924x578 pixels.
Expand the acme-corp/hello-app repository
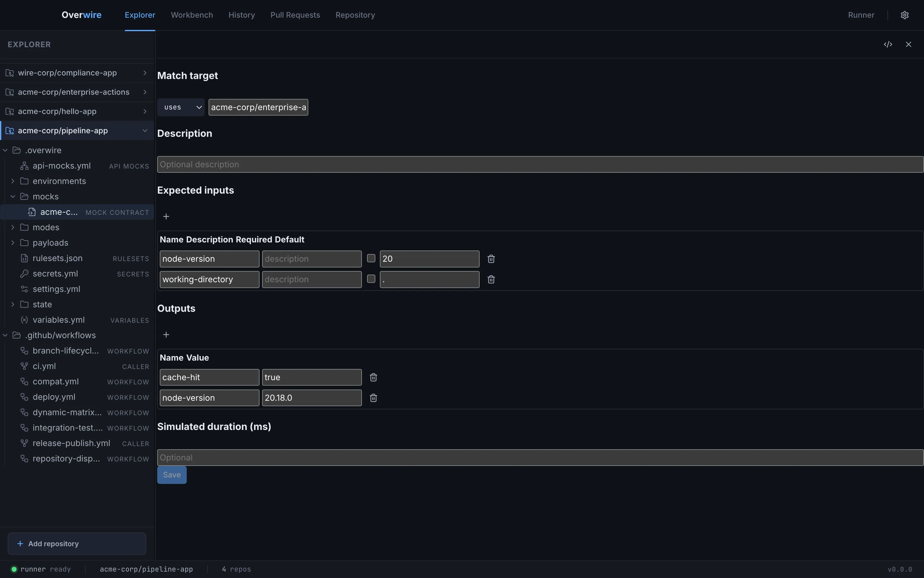point(145,111)
